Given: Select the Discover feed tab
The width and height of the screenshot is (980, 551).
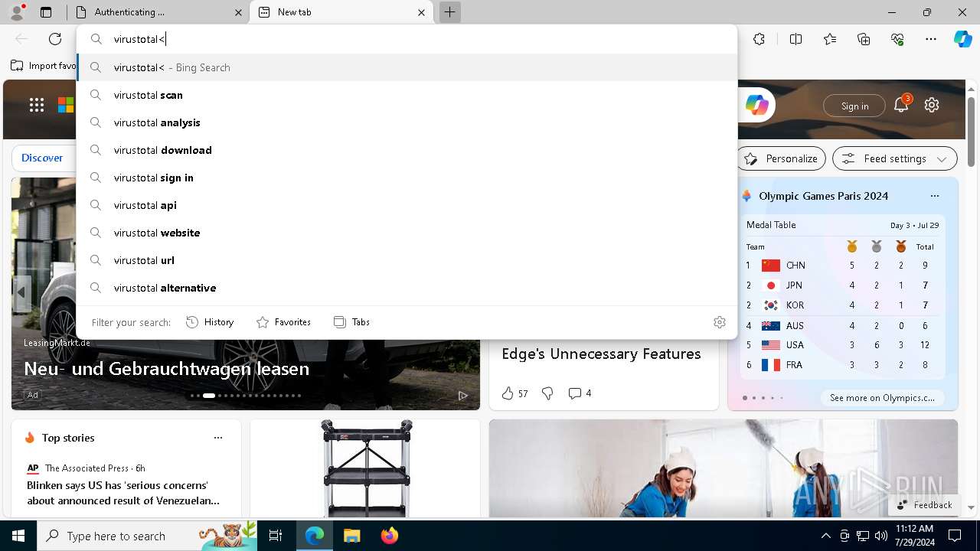Looking at the screenshot, I should pyautogui.click(x=42, y=158).
